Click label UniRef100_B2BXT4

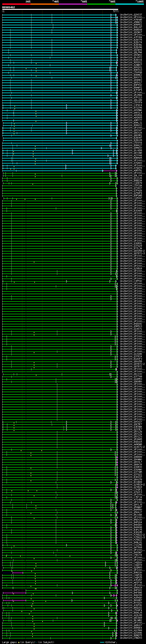[x=131, y=42]
